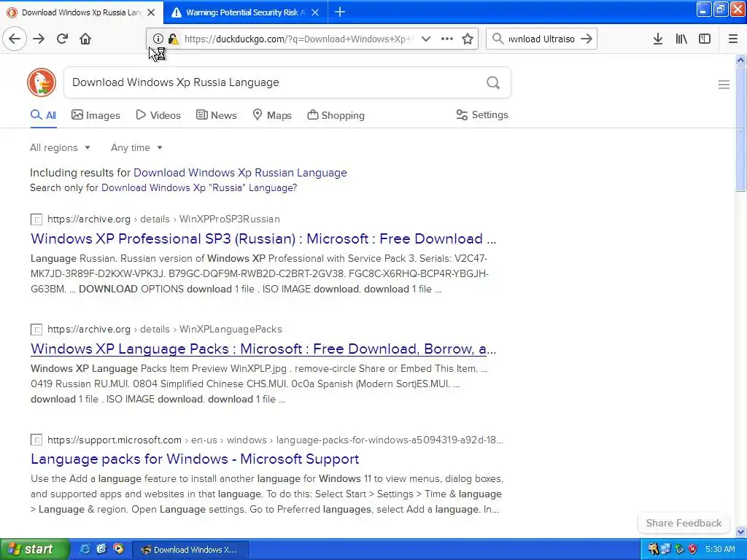
Task: Open DuckDuckGo side menu hamburger
Action: tap(724, 85)
